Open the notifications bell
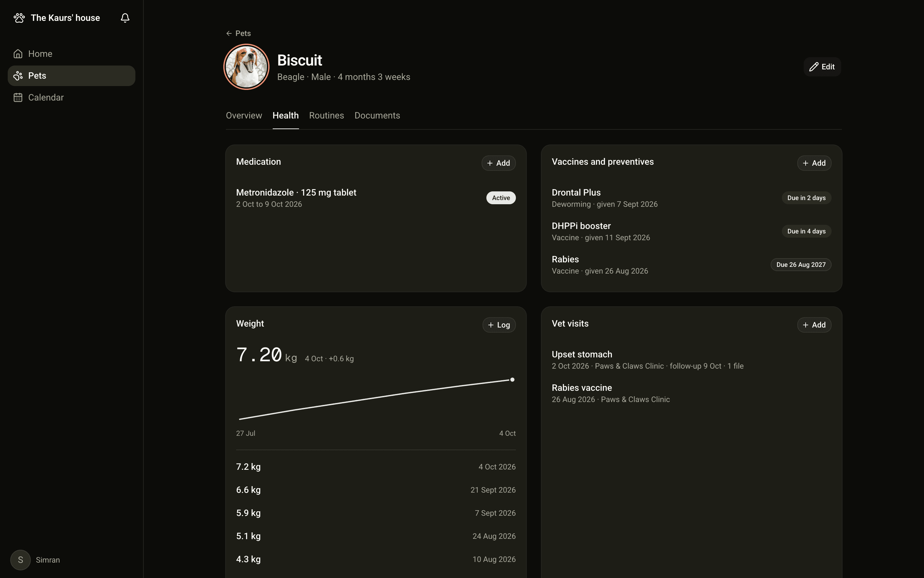 pos(125,18)
